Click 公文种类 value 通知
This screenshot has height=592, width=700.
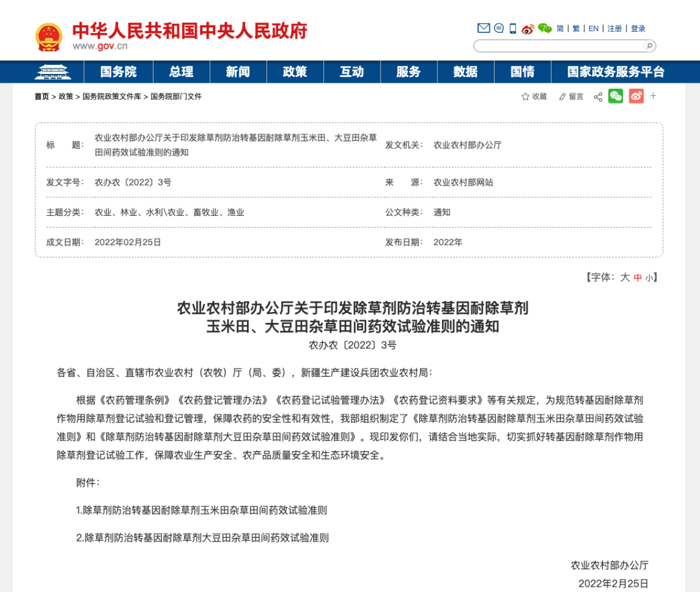coord(442,212)
